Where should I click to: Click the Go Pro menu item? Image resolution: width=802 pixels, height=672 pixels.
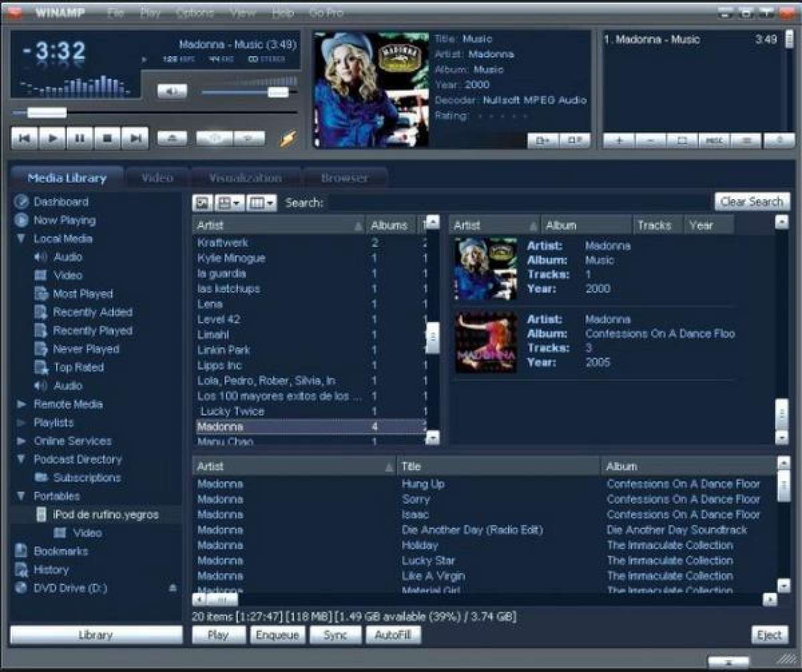click(x=326, y=13)
